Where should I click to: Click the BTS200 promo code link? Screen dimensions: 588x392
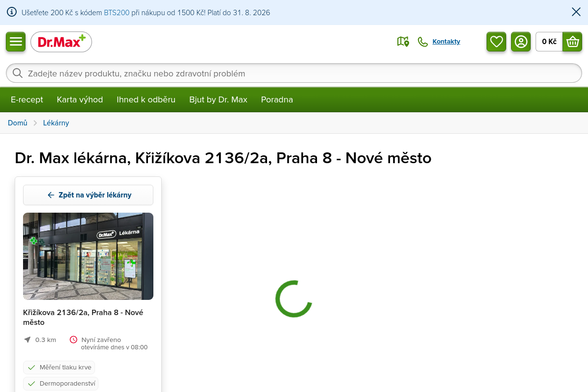pos(117,13)
